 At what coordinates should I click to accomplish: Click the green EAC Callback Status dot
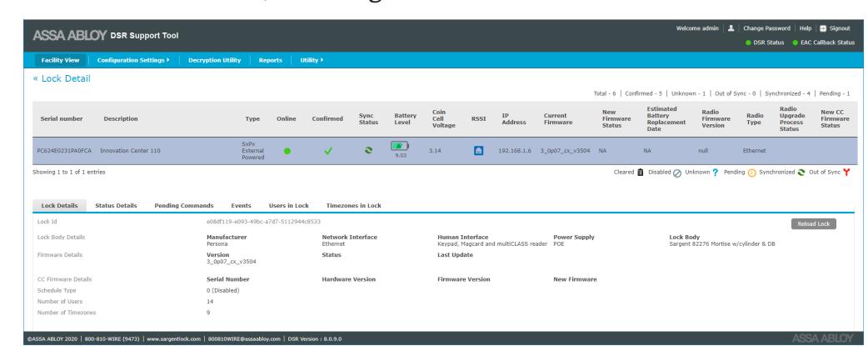click(x=796, y=43)
